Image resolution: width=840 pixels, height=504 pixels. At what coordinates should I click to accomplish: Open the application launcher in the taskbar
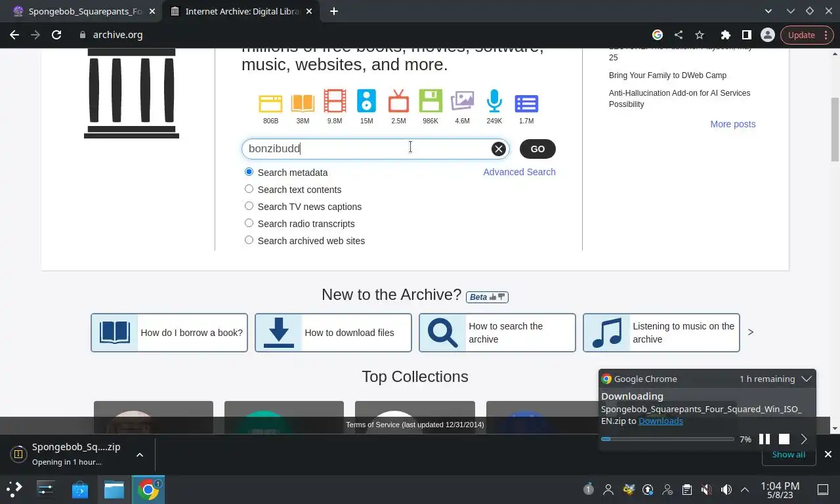point(14,489)
